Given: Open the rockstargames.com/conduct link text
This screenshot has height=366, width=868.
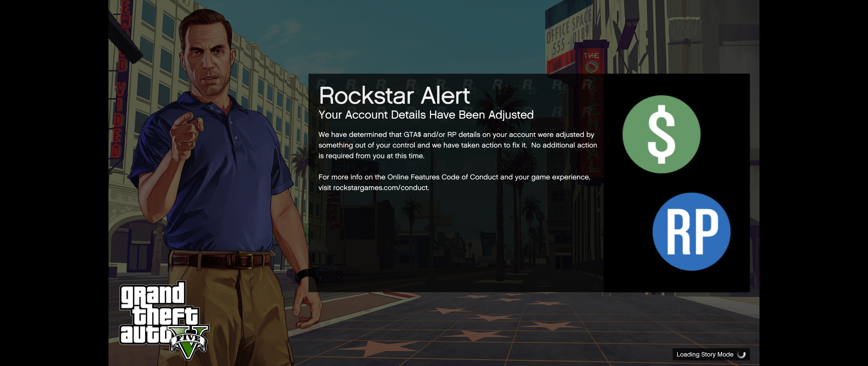Looking at the screenshot, I should 380,188.
